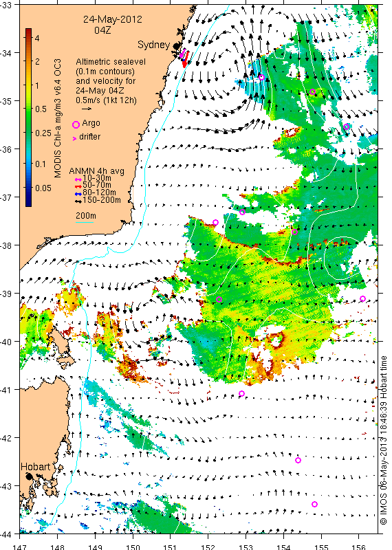The image size is (392, 550).
Task: Click green colorbar region near 0.5 value
Action: (28, 109)
